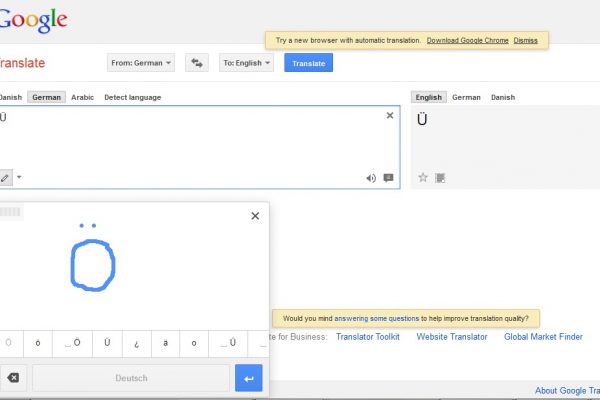Star the translation result
The width and height of the screenshot is (600, 400).
point(423,177)
